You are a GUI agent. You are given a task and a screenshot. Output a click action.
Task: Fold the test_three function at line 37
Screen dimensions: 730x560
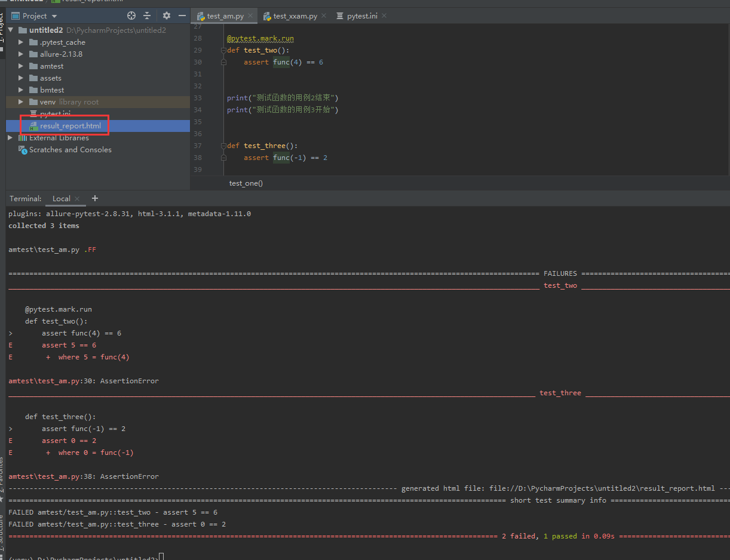223,146
